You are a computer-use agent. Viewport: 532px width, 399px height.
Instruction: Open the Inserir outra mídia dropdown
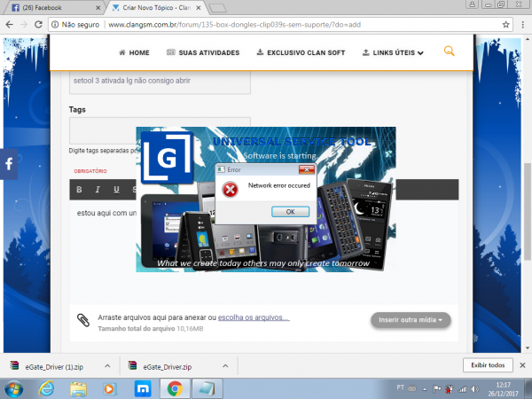click(x=411, y=320)
